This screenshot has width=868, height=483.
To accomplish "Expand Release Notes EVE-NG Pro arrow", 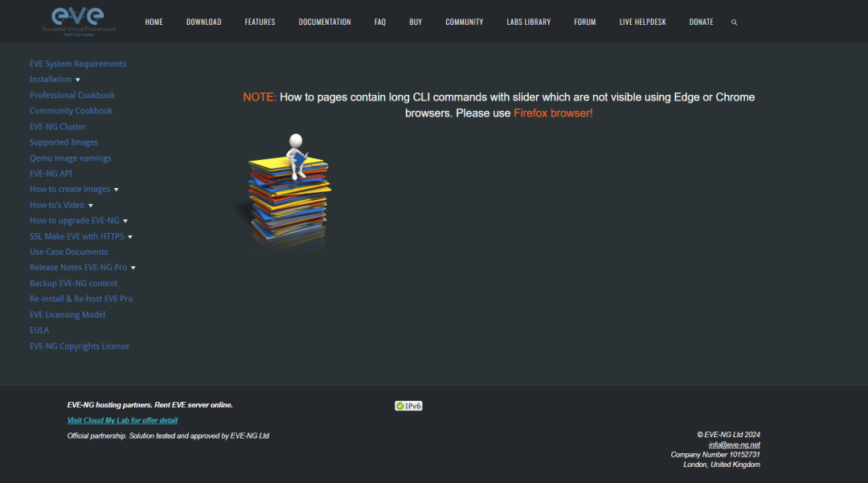I will click(x=133, y=268).
